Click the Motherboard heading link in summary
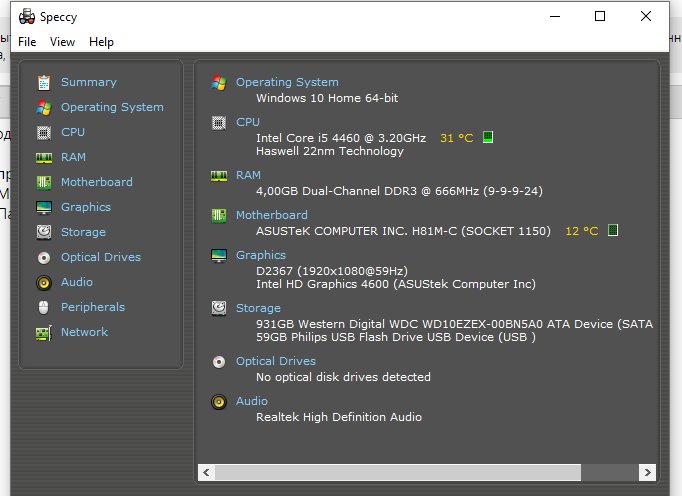 pos(272,215)
